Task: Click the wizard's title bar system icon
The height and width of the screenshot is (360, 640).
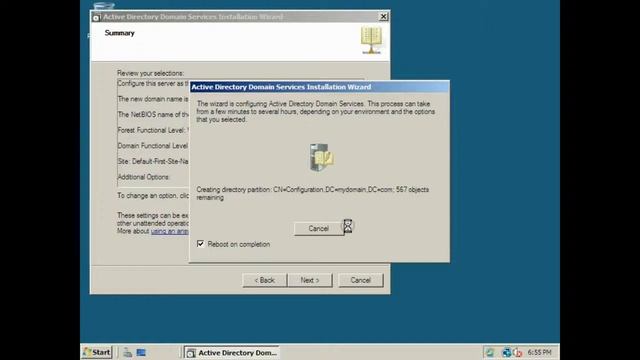Action: 96,17
